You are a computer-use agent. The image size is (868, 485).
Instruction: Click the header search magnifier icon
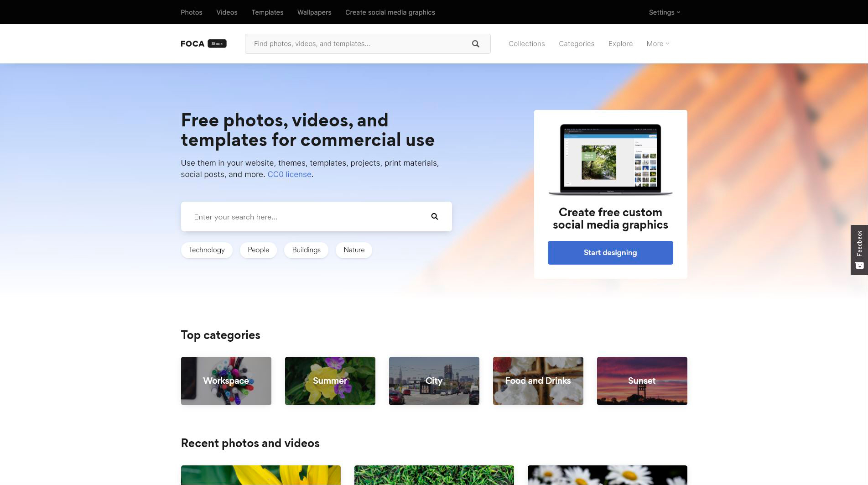point(475,44)
